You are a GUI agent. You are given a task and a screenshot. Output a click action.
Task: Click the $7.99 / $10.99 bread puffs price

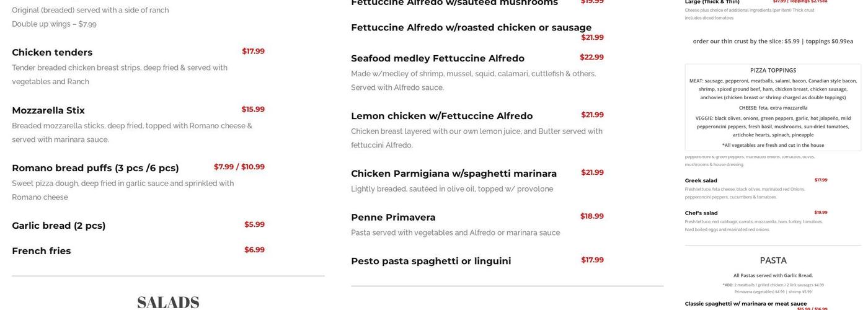tap(239, 167)
